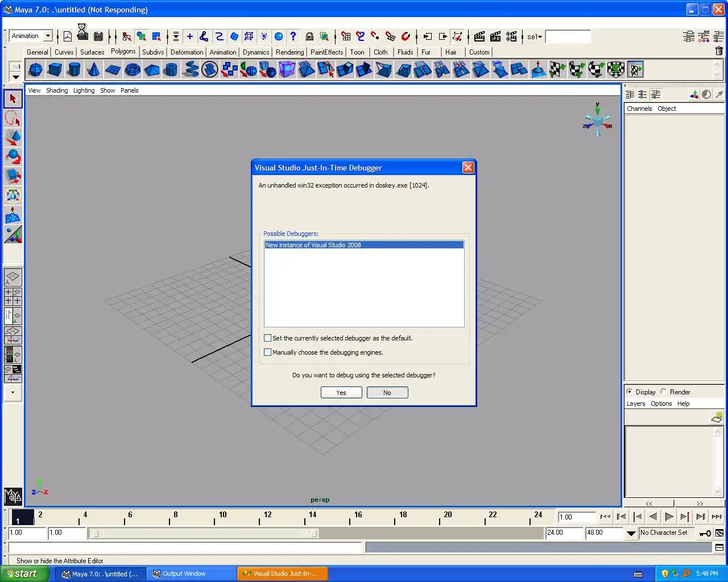The image size is (728, 582).
Task: Check 'Set the currently selected debugger as default'
Action: (x=267, y=338)
